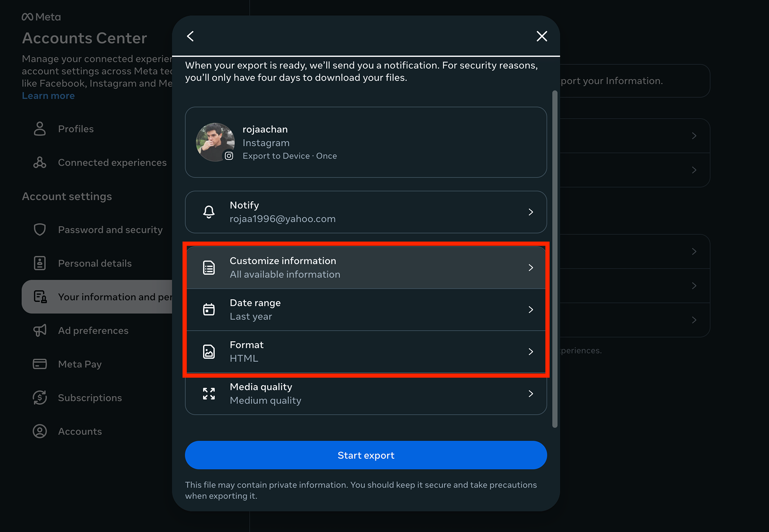Go to Ad preferences
This screenshot has width=769, height=532.
pos(93,330)
